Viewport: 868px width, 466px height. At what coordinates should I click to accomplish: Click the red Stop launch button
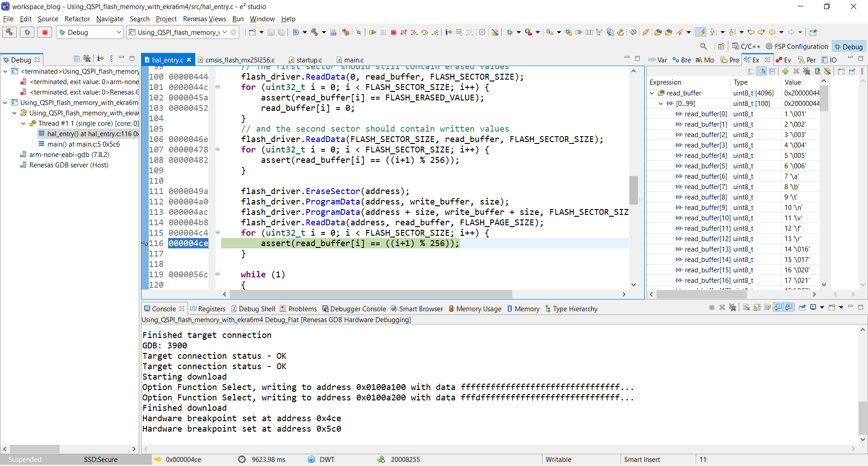tap(45, 32)
